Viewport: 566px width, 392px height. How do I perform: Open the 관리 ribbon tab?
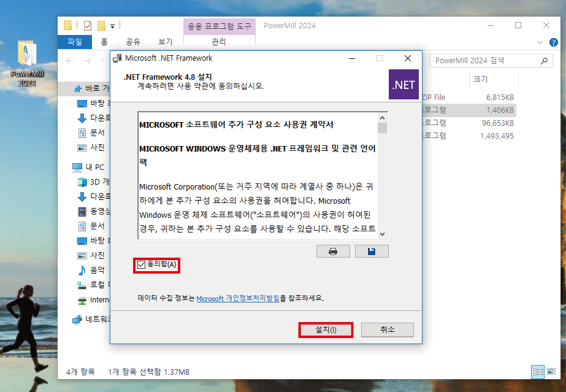pos(219,42)
